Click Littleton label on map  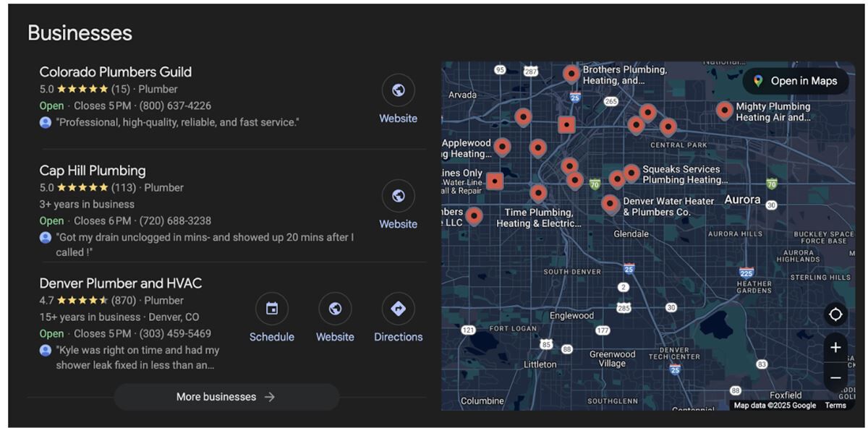coord(540,364)
